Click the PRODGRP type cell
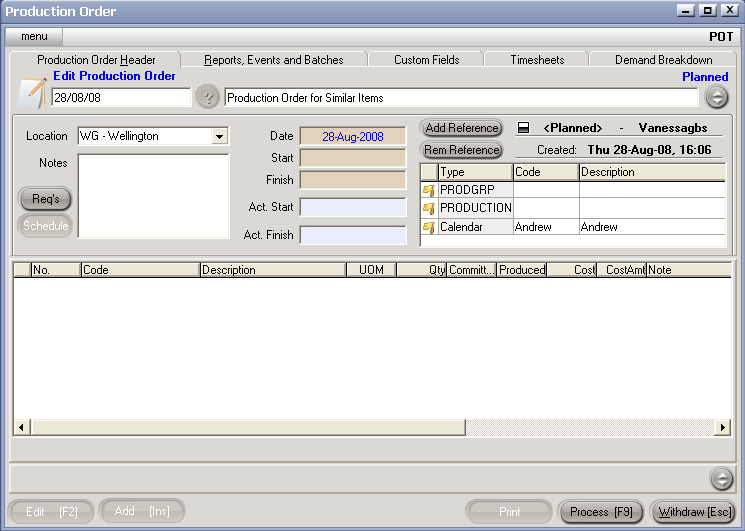Viewport: 745px width, 531px height. point(475,190)
